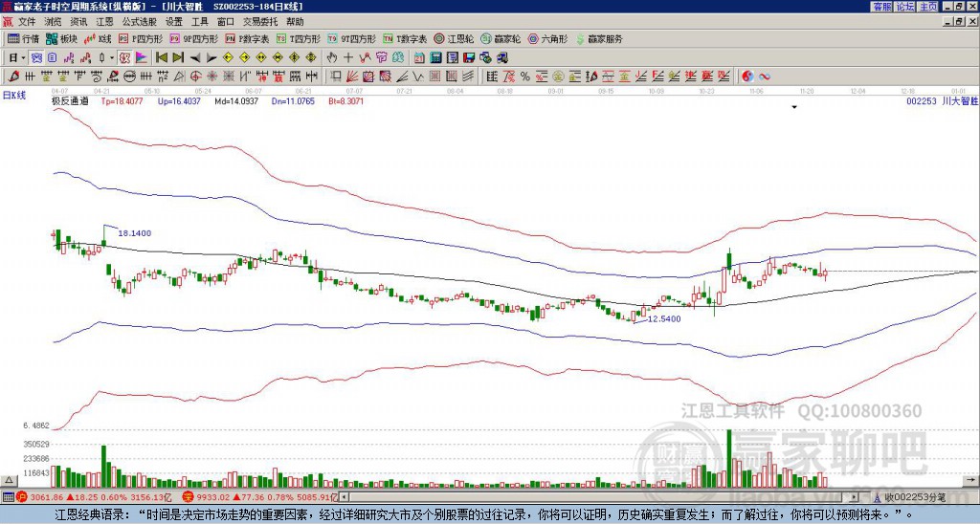Click the yin-yang taiji icon
Screen dimensions: 980x524
tap(747, 76)
